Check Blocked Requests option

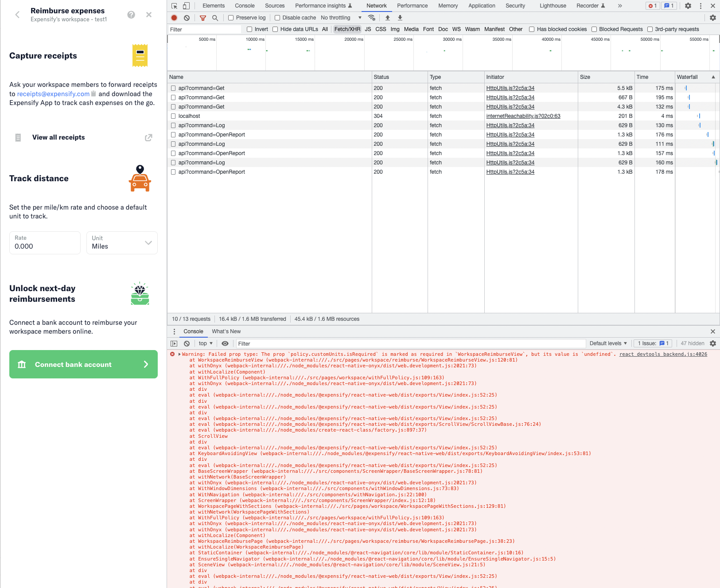tap(594, 29)
